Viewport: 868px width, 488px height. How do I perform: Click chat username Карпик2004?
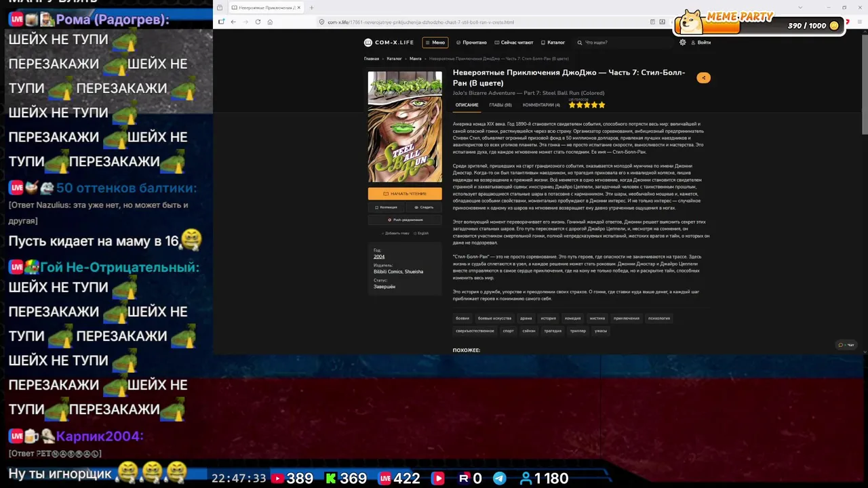click(x=100, y=436)
